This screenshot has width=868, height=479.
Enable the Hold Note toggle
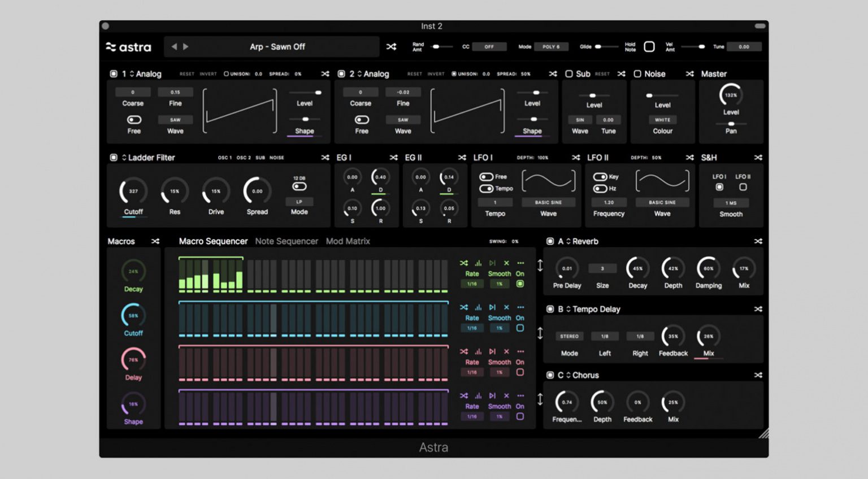click(648, 46)
